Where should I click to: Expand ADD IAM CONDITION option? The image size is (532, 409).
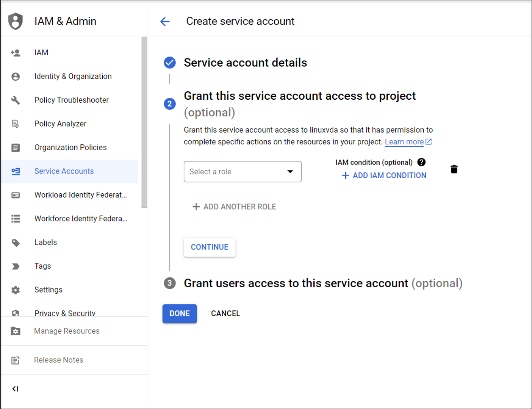[383, 175]
